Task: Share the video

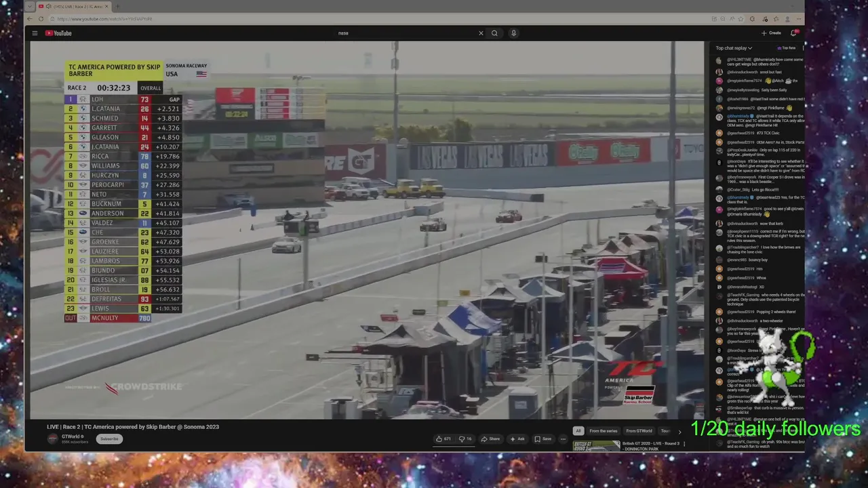Action: coord(490,439)
